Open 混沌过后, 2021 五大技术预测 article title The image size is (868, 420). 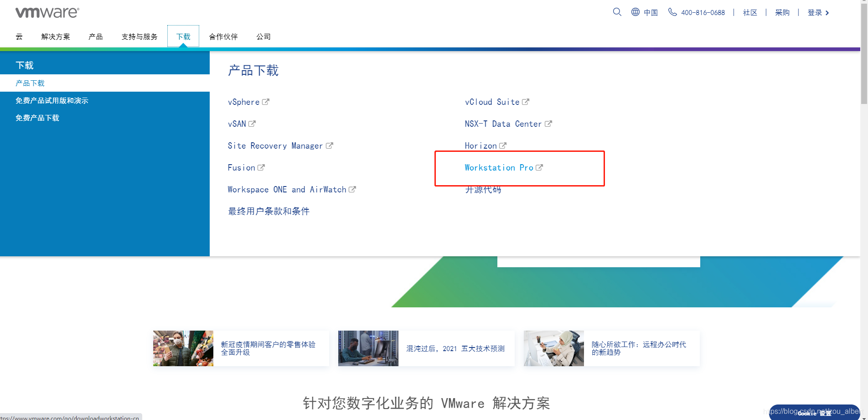455,349
